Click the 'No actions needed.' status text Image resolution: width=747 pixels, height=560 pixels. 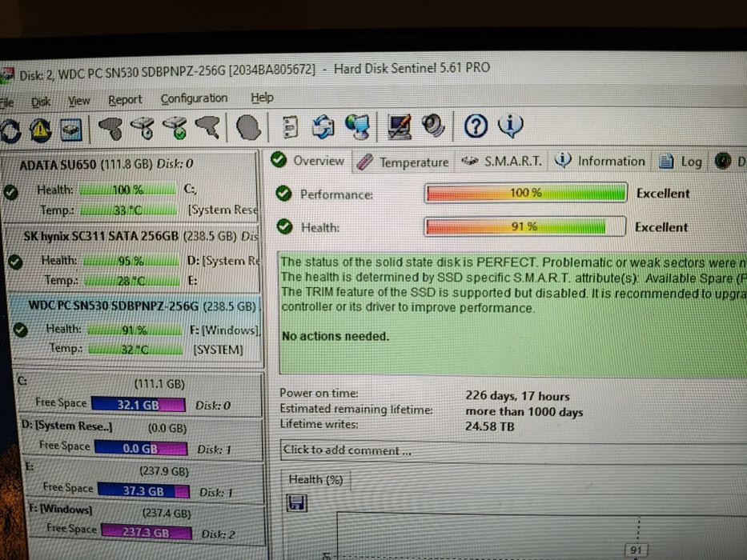(335, 336)
